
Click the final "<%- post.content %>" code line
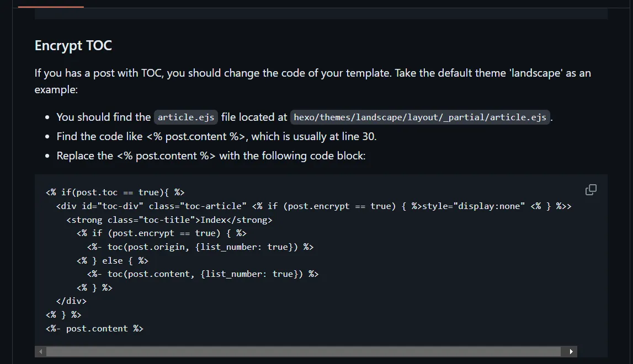pos(94,328)
